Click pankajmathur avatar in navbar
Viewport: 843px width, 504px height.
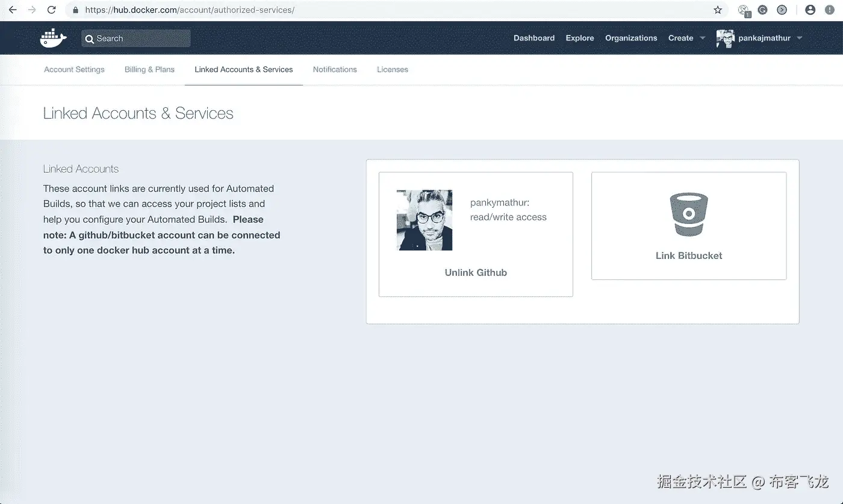click(726, 39)
